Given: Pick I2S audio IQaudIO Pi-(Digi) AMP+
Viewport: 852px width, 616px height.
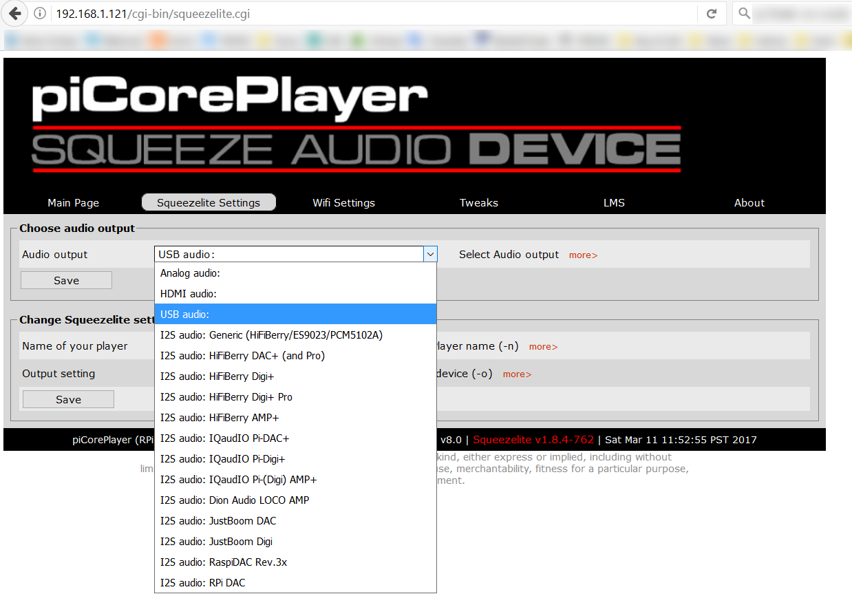Looking at the screenshot, I should [x=295, y=480].
